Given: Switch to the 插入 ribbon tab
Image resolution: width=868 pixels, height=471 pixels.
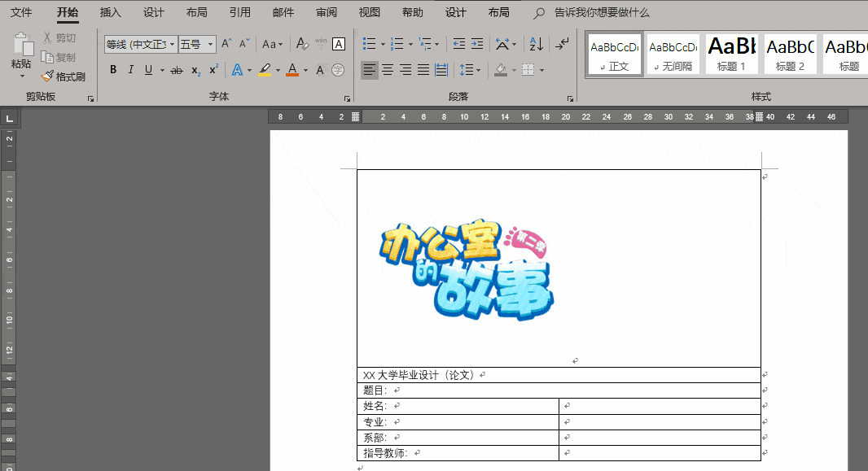Looking at the screenshot, I should tap(110, 12).
